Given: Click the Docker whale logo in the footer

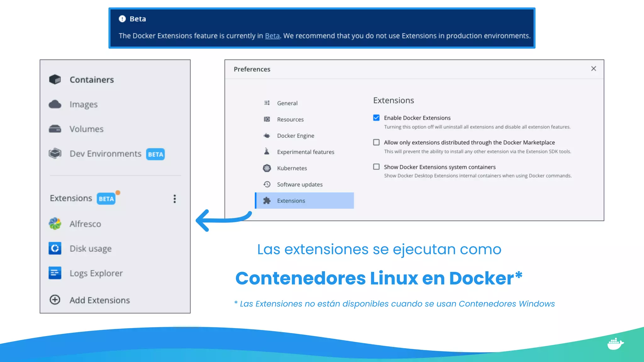Looking at the screenshot, I should pyautogui.click(x=615, y=344).
